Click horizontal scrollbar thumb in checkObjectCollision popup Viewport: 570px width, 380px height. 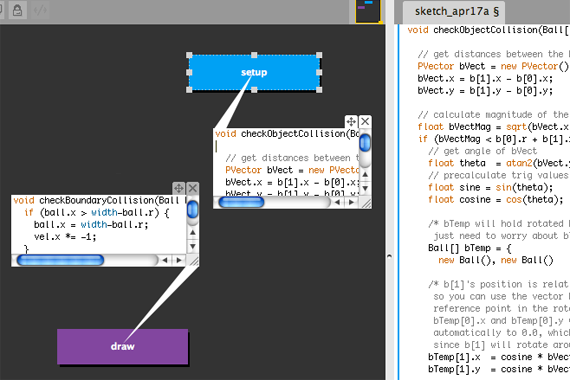241,202
